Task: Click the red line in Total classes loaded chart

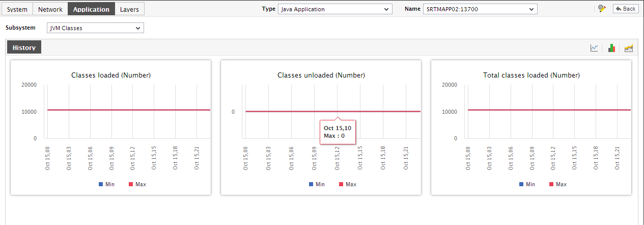Action: [549, 110]
